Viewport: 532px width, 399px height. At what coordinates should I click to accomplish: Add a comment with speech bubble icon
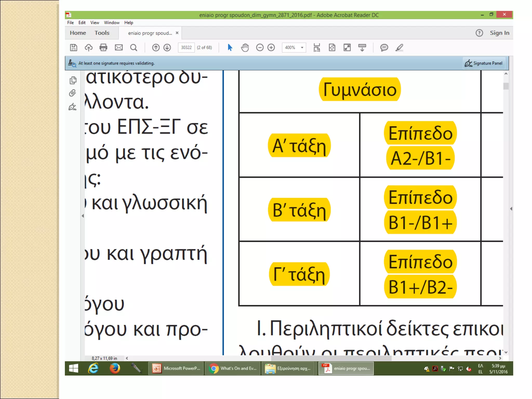(384, 48)
